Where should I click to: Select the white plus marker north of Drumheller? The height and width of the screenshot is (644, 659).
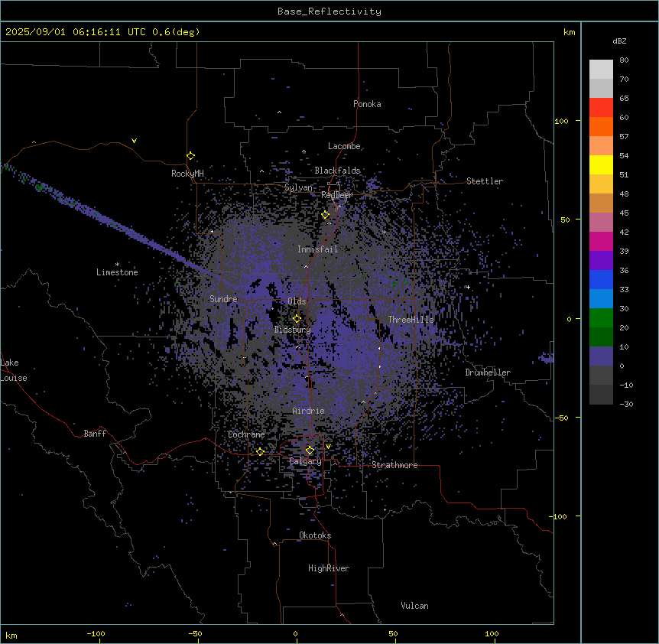click(468, 287)
